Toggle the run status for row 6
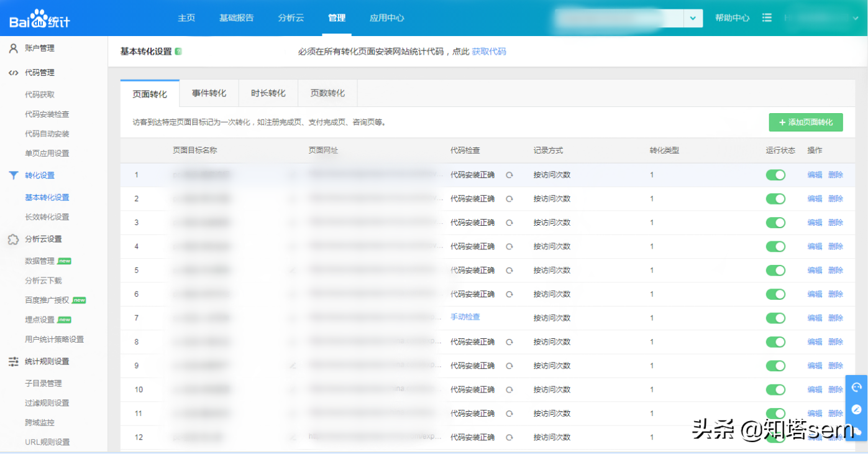This screenshot has width=868, height=454. point(775,294)
